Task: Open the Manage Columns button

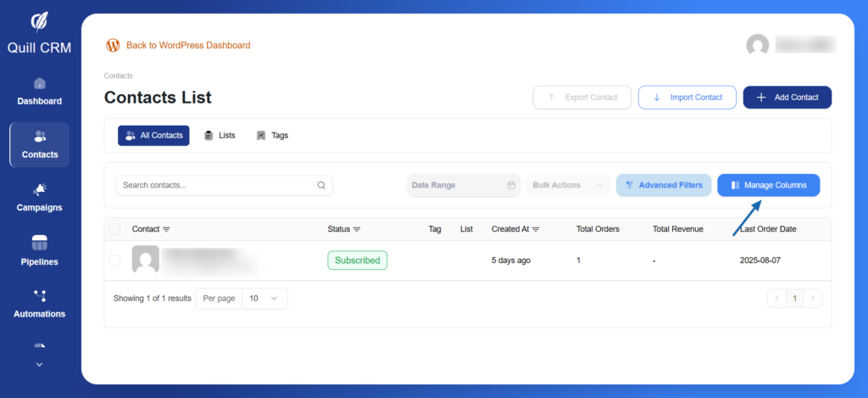Action: click(768, 185)
